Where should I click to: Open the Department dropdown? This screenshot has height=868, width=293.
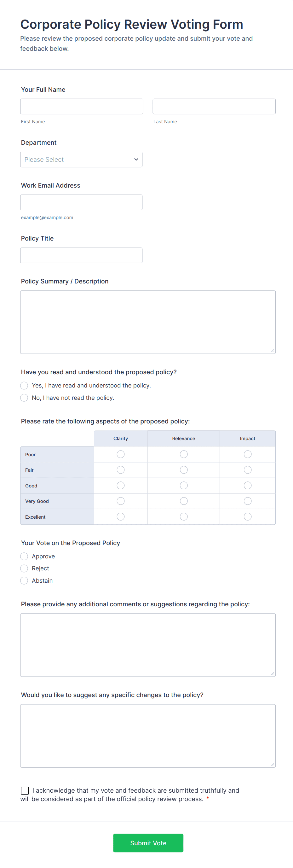click(x=81, y=160)
